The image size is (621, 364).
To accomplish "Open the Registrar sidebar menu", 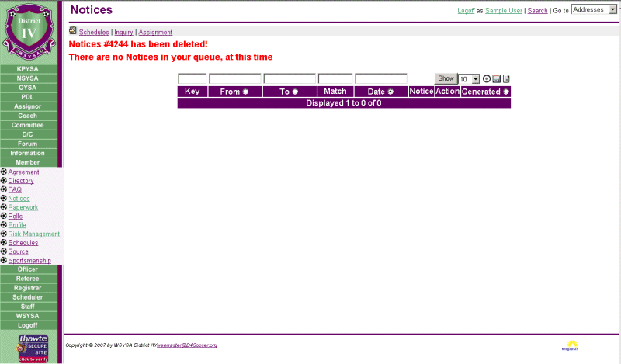I will (x=28, y=288).
